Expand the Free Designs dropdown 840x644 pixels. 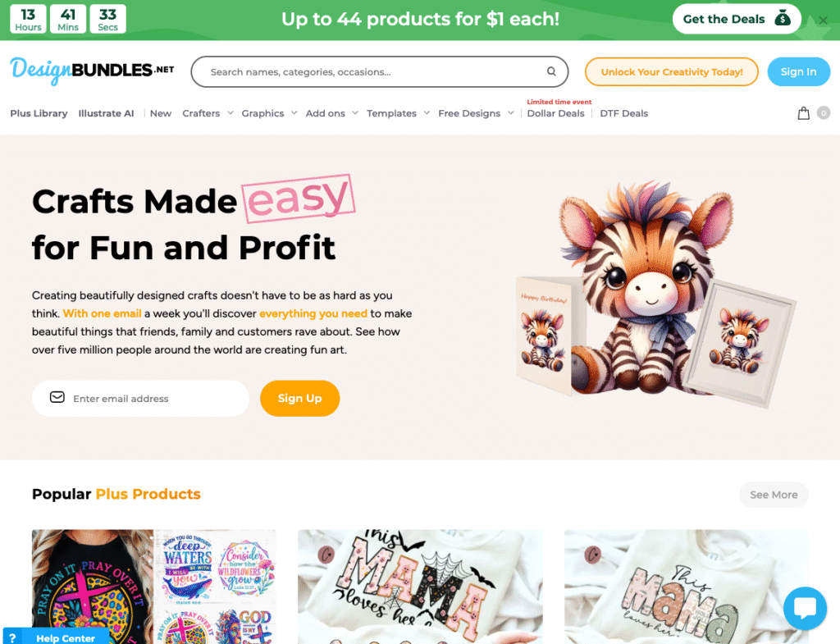476,113
